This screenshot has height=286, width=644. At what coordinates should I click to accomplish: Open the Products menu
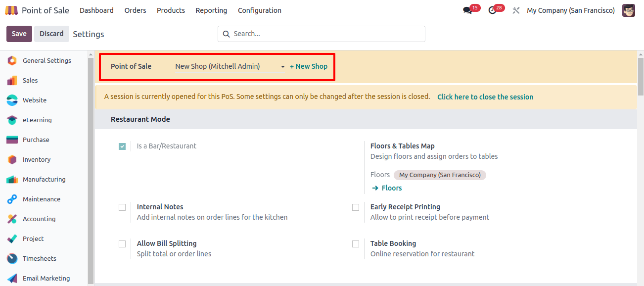click(171, 10)
